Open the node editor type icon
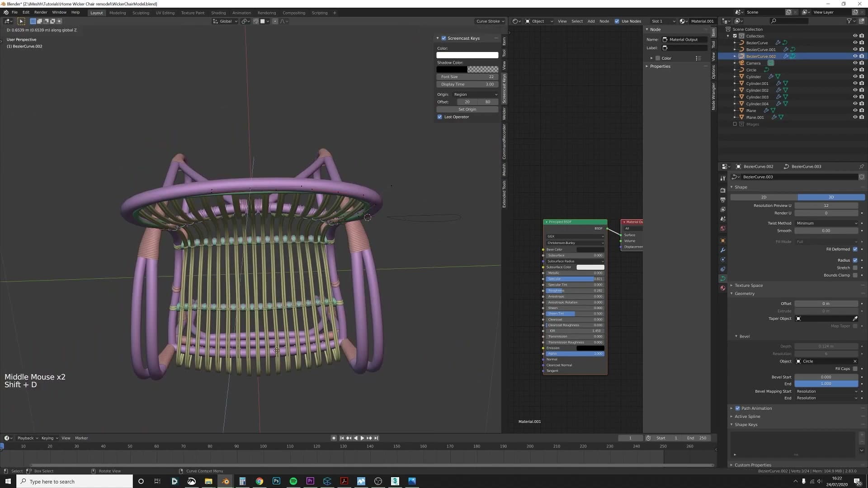 tap(516, 21)
